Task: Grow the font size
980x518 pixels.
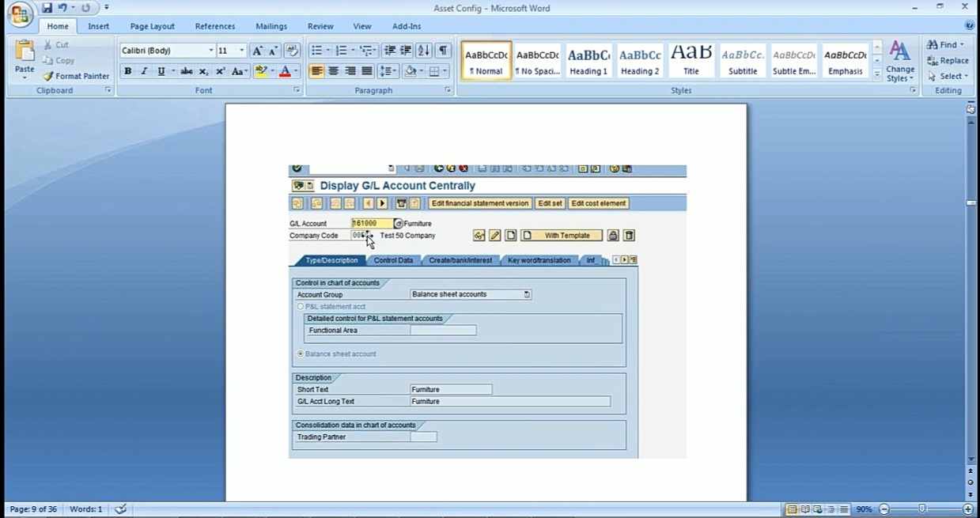Action: 257,51
